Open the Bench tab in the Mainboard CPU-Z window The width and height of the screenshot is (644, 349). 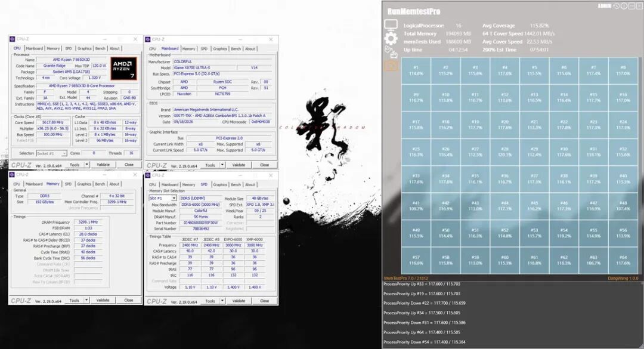pyautogui.click(x=236, y=49)
